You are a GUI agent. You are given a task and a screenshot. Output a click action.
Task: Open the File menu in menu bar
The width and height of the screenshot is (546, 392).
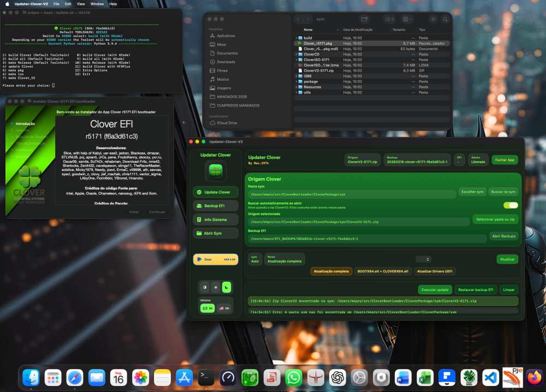click(56, 4)
